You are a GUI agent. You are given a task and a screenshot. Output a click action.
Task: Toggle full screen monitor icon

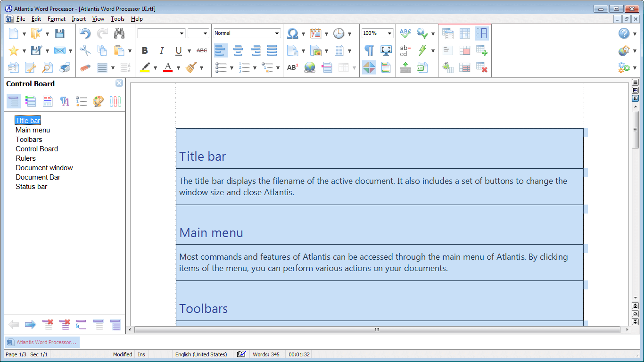(386, 50)
